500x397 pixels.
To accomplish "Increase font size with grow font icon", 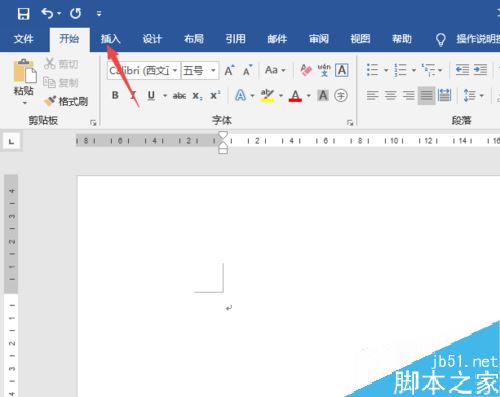I will click(229, 70).
